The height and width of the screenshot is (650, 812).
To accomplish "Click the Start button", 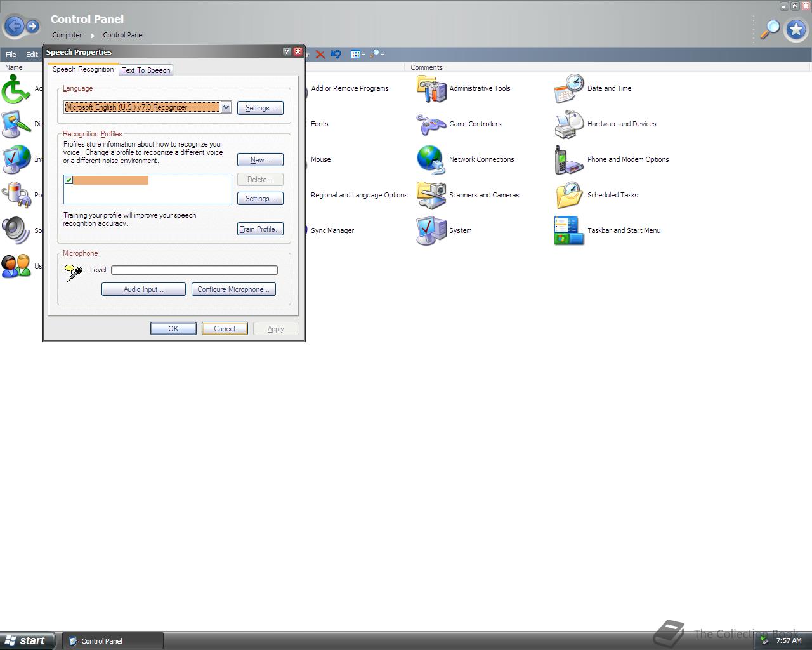I will (27, 640).
